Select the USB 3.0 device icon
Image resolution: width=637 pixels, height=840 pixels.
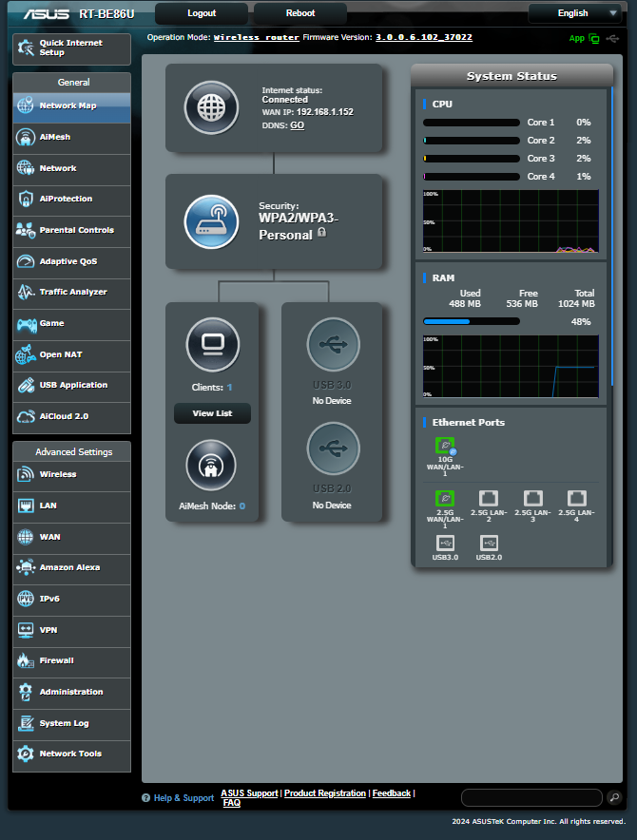tap(334, 344)
